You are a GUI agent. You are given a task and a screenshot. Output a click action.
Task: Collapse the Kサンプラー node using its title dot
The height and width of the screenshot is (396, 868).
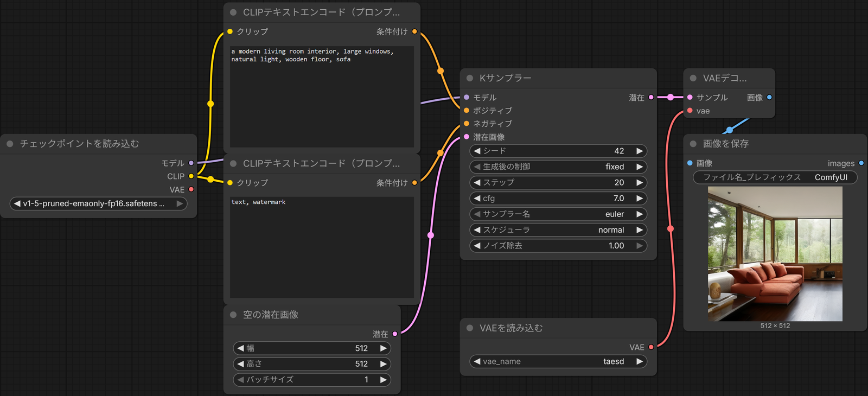click(470, 78)
